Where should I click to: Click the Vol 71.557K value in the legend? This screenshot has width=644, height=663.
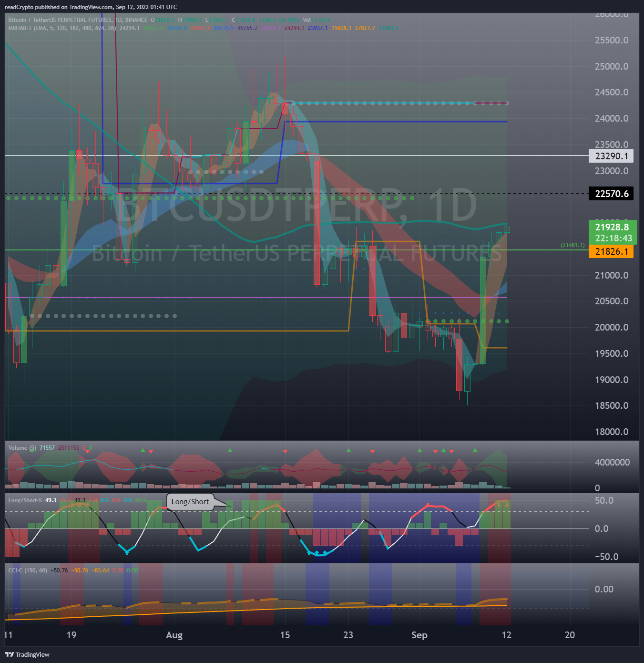317,20
